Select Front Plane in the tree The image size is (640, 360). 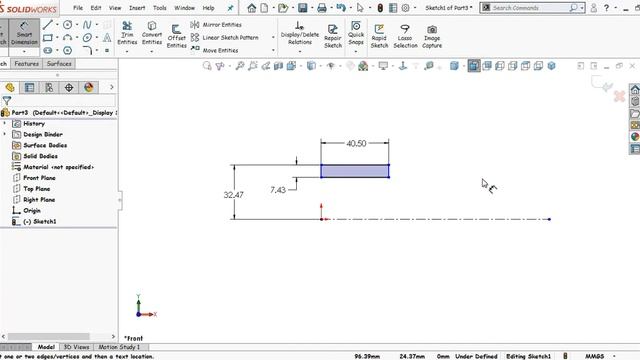coord(39,178)
